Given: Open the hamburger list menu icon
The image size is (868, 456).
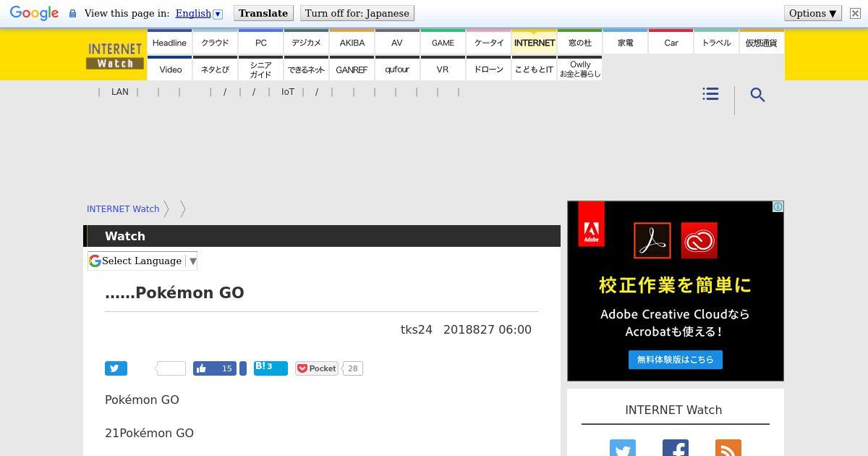Looking at the screenshot, I should [x=710, y=94].
